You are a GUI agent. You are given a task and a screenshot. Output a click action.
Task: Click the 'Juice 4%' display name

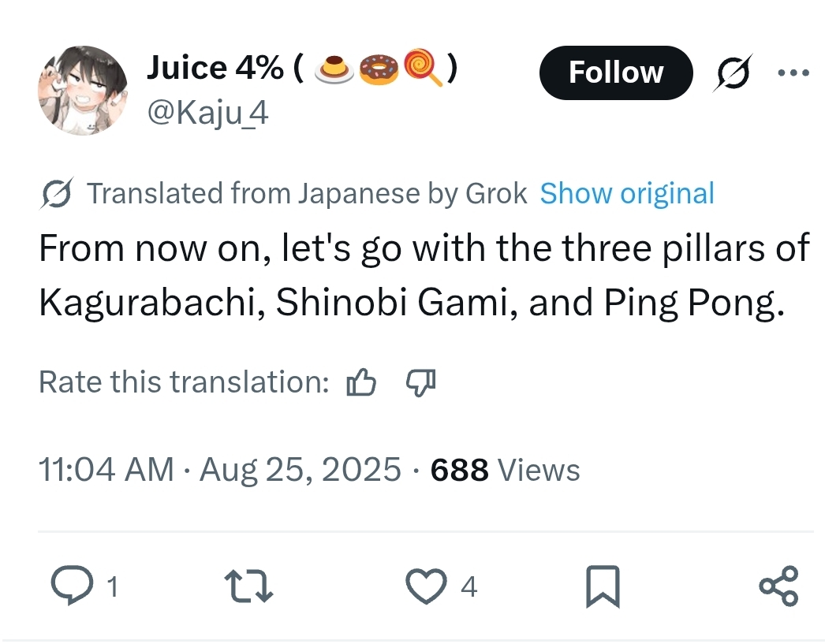point(215,69)
